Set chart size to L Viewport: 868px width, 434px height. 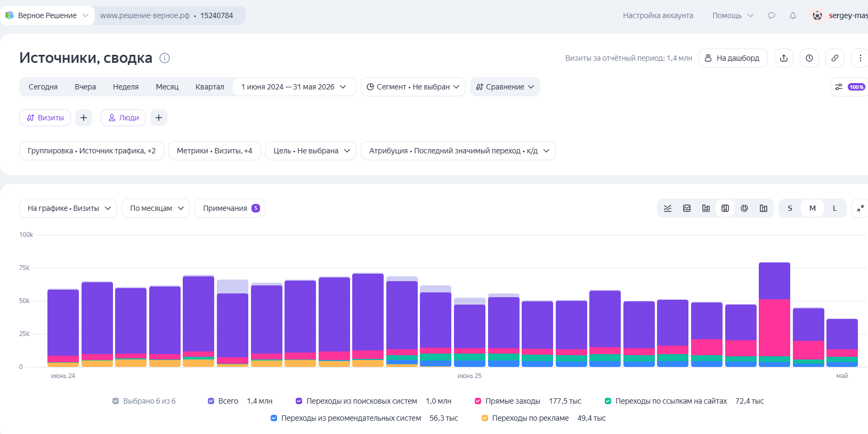(x=835, y=208)
